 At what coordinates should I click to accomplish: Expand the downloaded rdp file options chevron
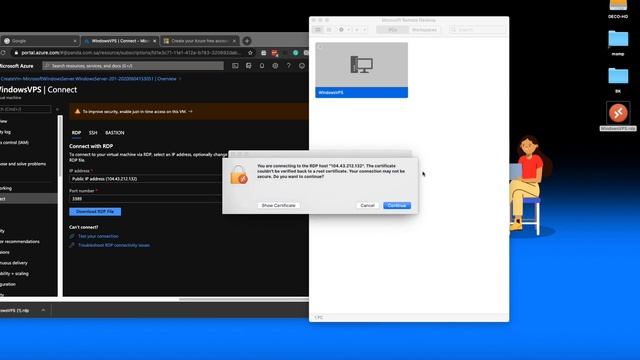click(x=43, y=310)
